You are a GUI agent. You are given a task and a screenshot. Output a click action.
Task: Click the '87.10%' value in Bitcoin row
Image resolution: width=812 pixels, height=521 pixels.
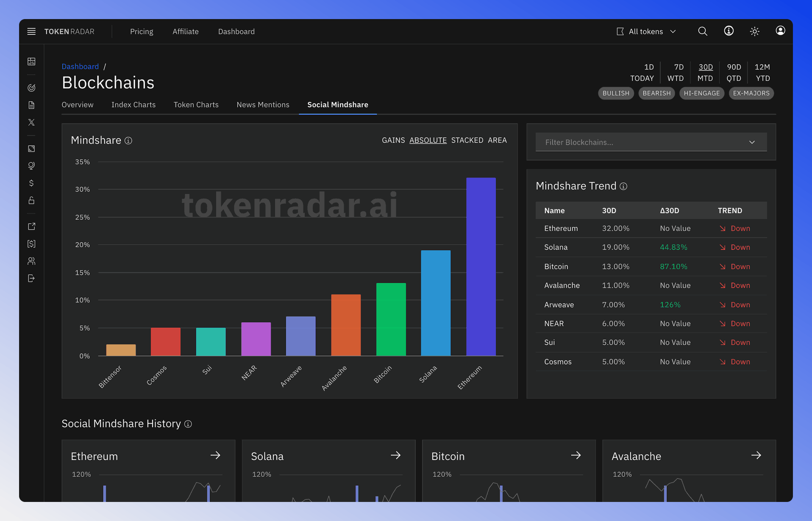673,266
